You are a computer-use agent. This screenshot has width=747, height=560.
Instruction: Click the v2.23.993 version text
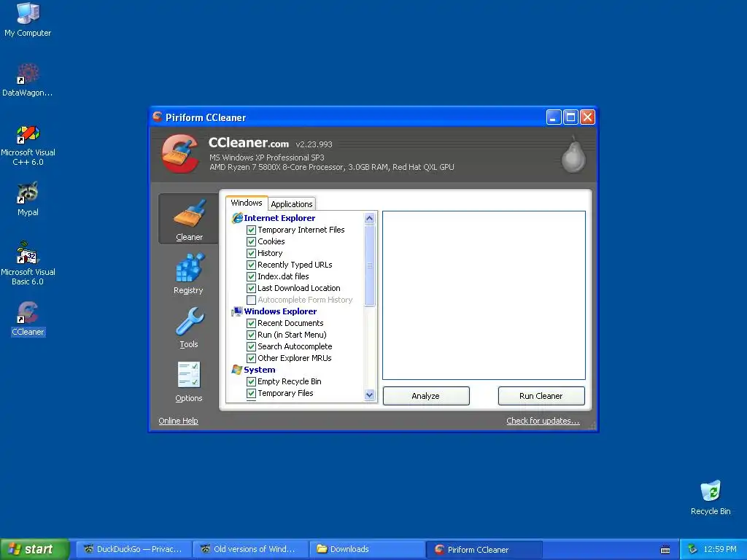coord(314,144)
